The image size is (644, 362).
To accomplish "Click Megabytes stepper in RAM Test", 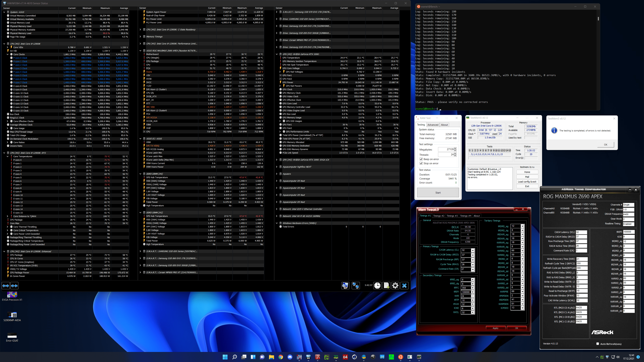I will [x=455, y=149].
